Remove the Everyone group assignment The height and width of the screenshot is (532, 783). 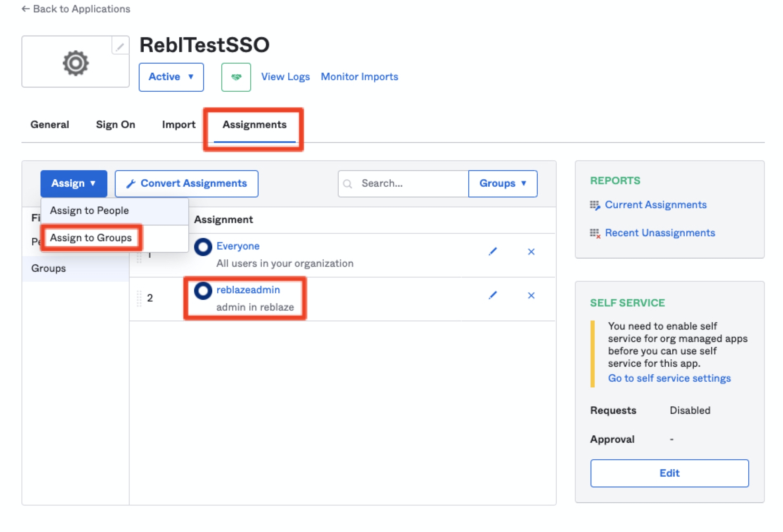point(531,252)
